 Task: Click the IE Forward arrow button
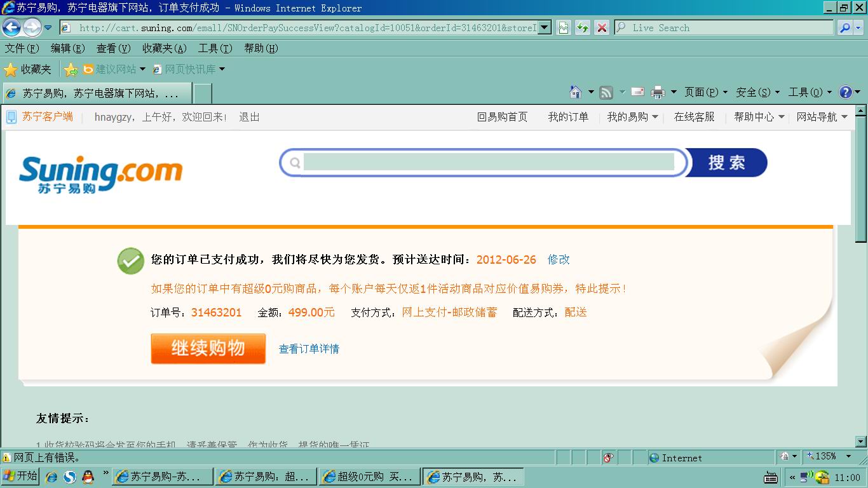pos(32,27)
